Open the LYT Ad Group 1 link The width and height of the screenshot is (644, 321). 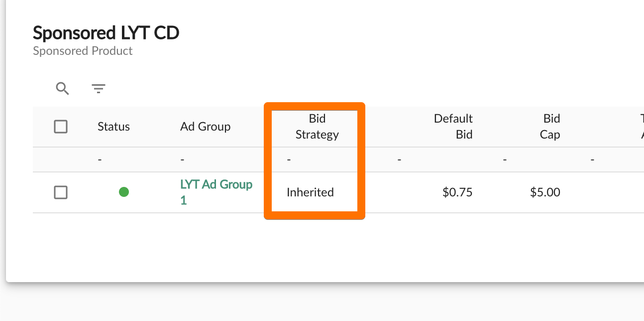(x=216, y=192)
